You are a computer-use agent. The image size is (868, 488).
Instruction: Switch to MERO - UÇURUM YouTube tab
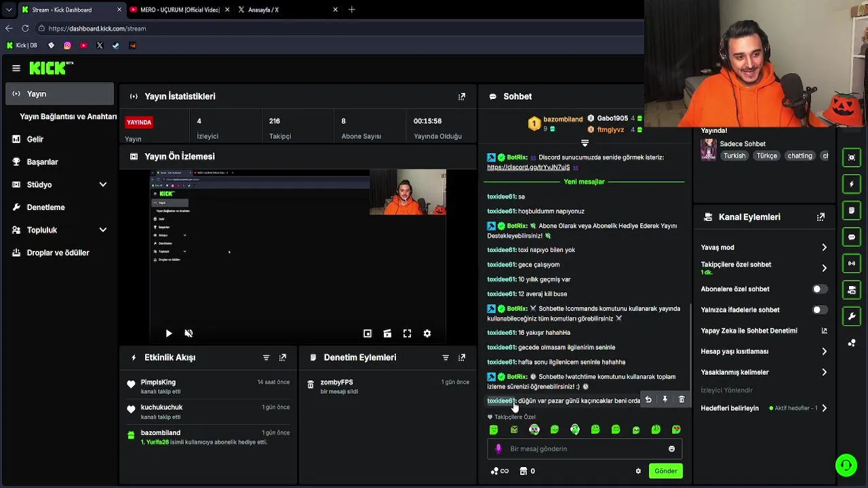(178, 9)
